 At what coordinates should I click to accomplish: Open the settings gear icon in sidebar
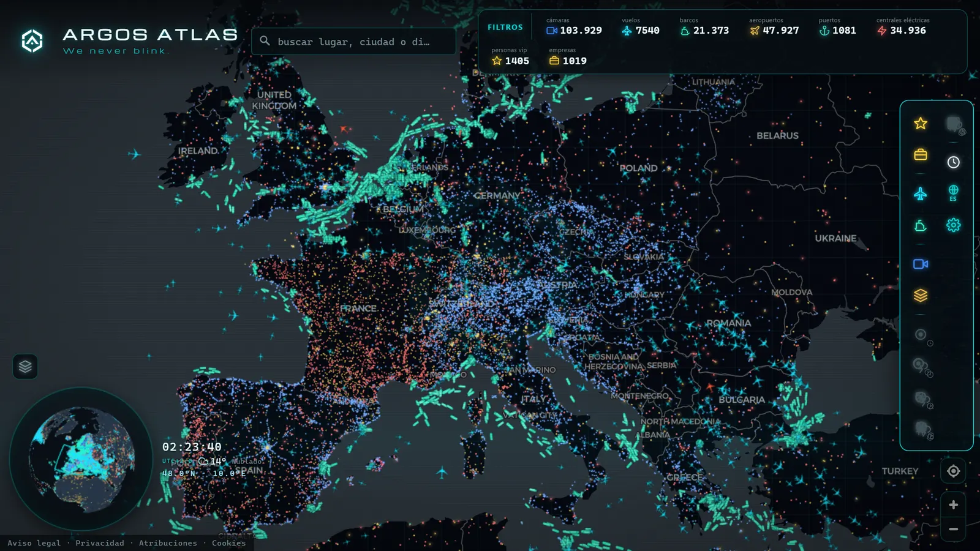click(x=954, y=225)
